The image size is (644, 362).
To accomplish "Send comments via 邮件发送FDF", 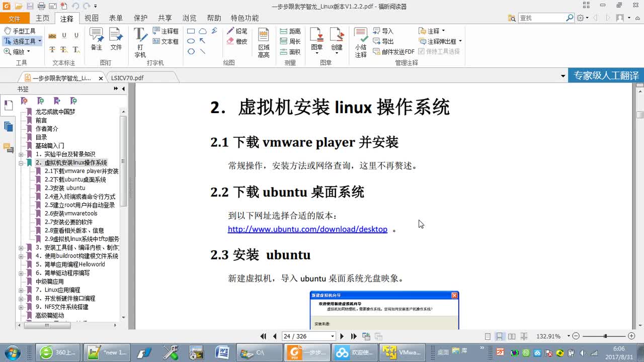I will [394, 51].
